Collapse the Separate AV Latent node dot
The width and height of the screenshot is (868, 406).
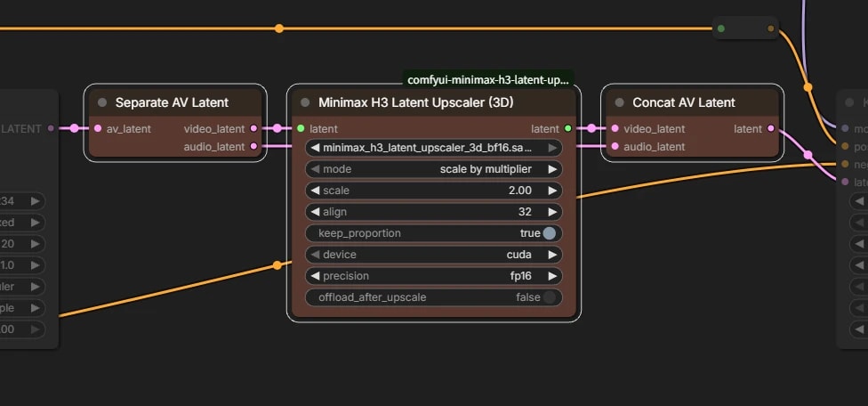point(102,102)
